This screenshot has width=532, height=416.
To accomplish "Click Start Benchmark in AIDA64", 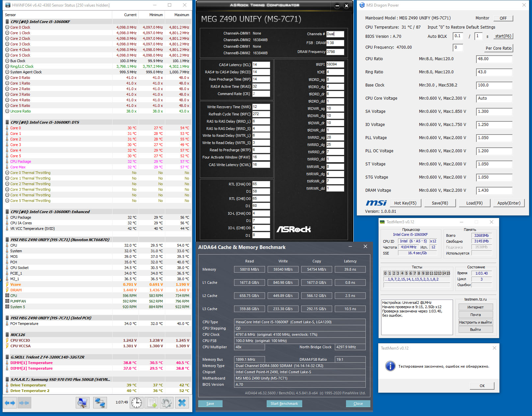I will 284,404.
